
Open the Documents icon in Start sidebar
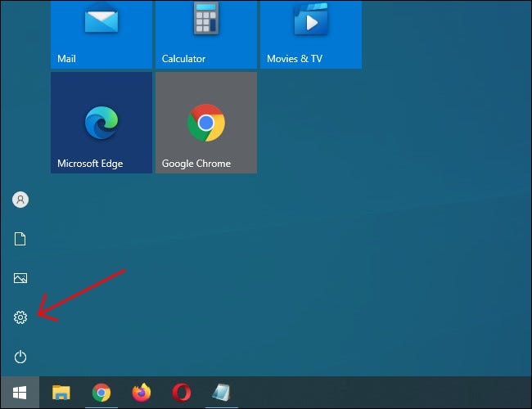click(20, 239)
